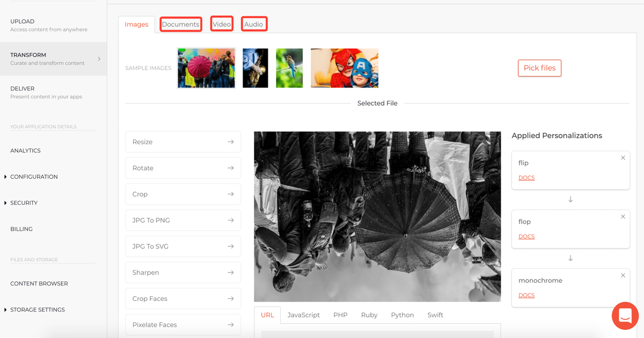This screenshot has height=338, width=644.
Task: Open the CONTENT BROWSER page
Action: coord(39,283)
